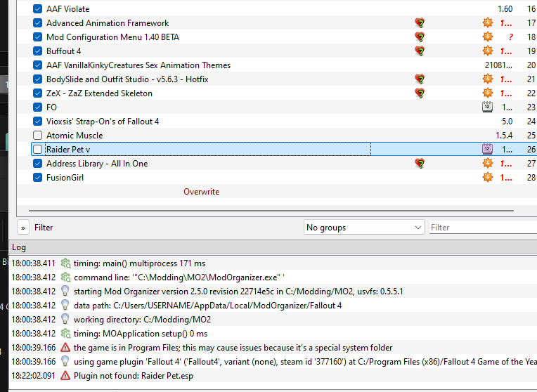The image size is (537, 392).
Task: Enable the Atomic Muscle mod
Action: [x=38, y=135]
